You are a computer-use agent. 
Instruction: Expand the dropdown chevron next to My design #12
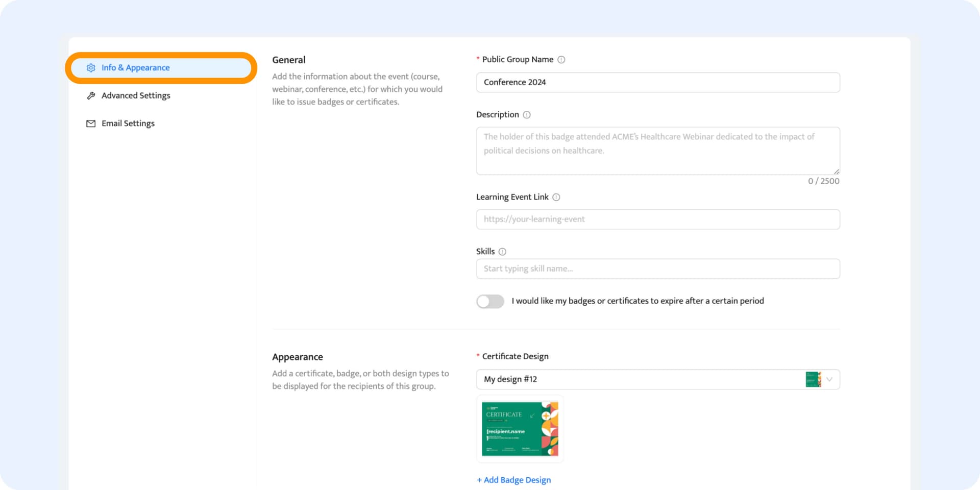tap(830, 379)
